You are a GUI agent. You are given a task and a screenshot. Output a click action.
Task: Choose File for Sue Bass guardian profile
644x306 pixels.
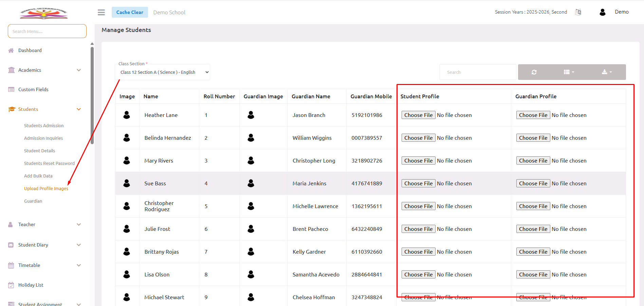coord(533,184)
